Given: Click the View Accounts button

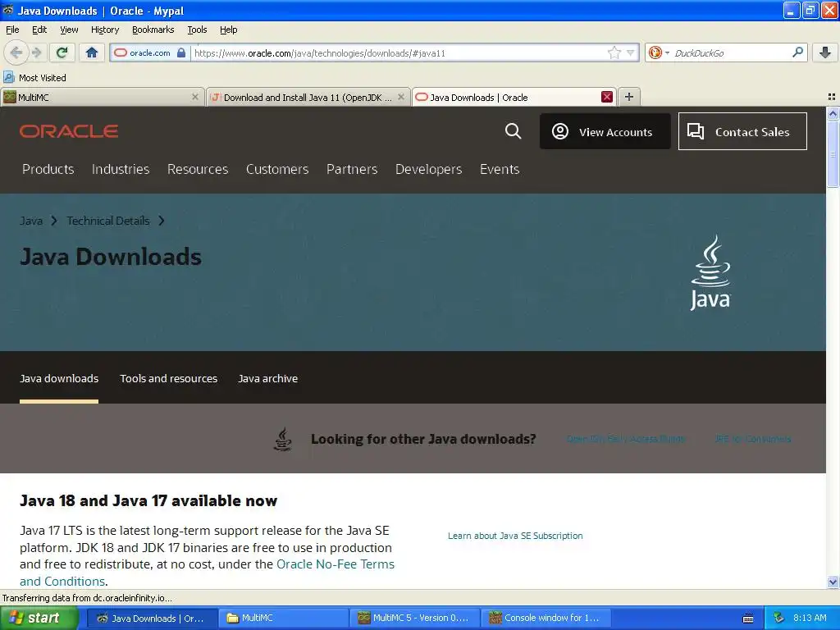Looking at the screenshot, I should [x=605, y=131].
